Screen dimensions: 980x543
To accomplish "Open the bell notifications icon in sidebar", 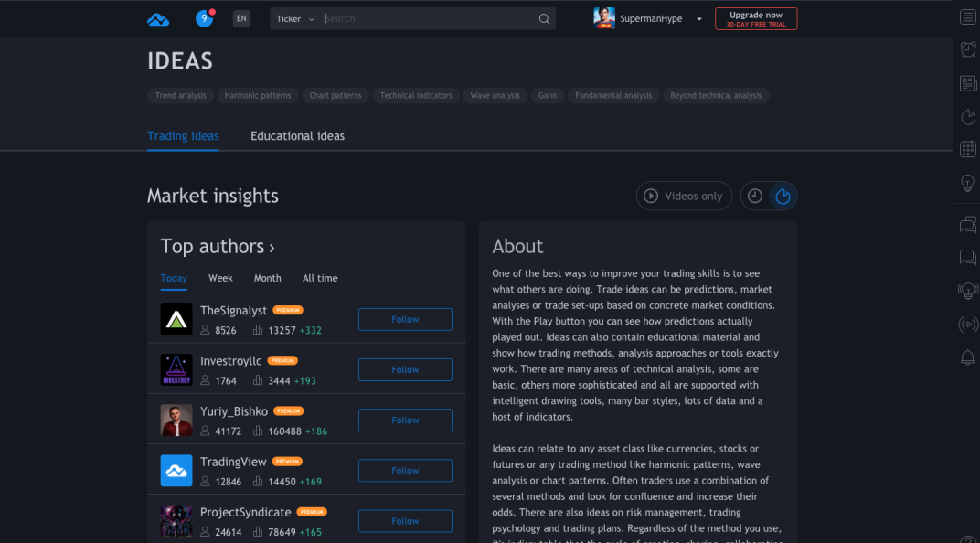I will 967,357.
